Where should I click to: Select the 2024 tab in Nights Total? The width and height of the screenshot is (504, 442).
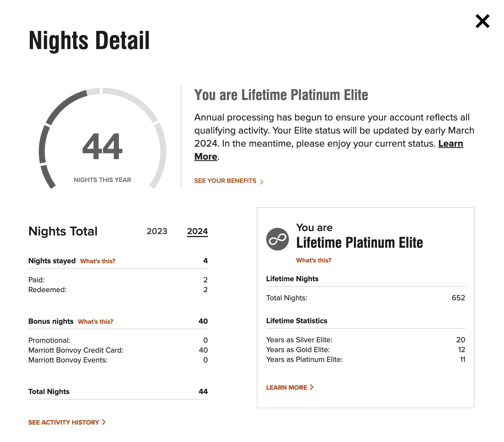197,231
